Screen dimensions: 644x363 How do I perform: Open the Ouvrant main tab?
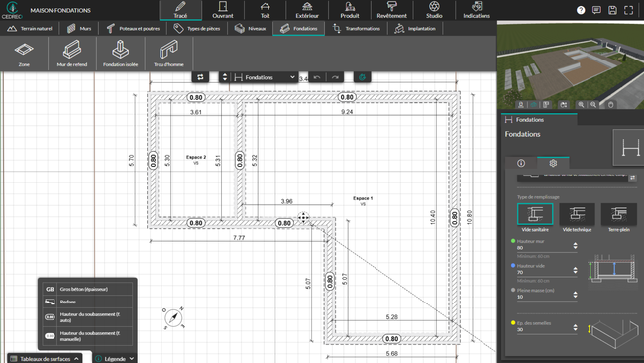coord(223,10)
